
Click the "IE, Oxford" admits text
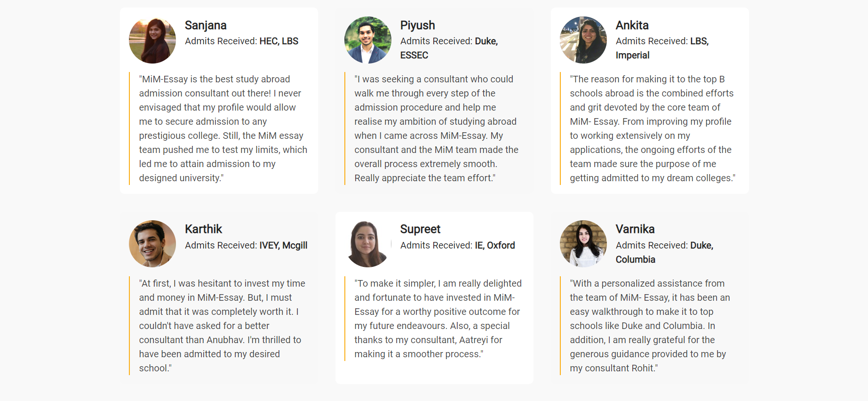pos(495,245)
